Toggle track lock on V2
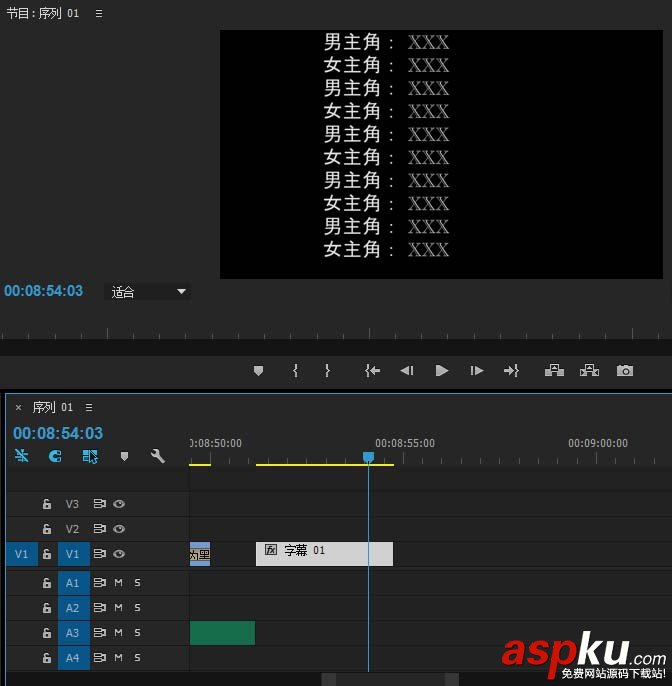This screenshot has height=686, width=672. [46, 529]
